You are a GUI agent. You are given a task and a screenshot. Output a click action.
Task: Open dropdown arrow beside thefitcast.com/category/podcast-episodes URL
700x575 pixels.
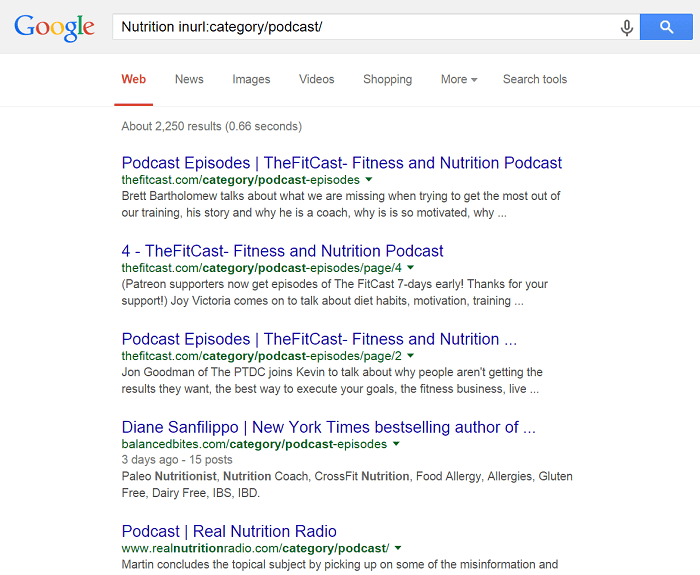(x=369, y=179)
